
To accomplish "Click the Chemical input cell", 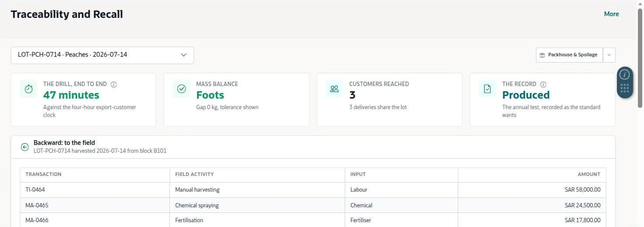I will (x=402, y=205).
